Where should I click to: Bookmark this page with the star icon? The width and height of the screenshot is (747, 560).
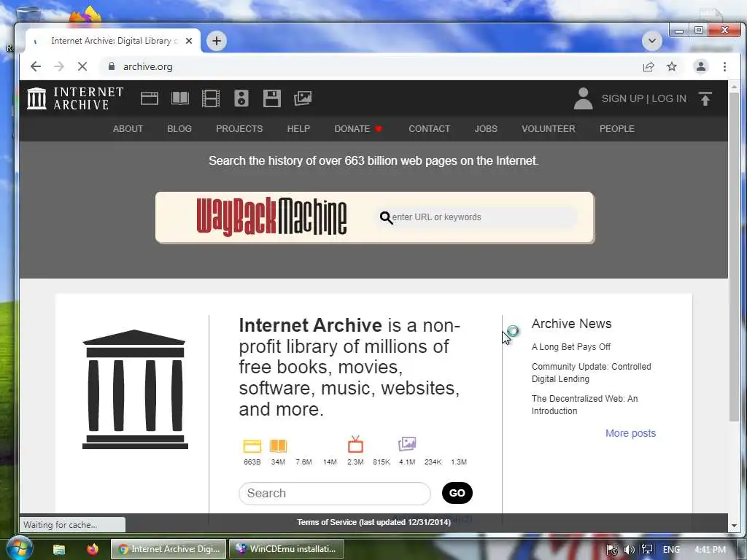pos(672,66)
